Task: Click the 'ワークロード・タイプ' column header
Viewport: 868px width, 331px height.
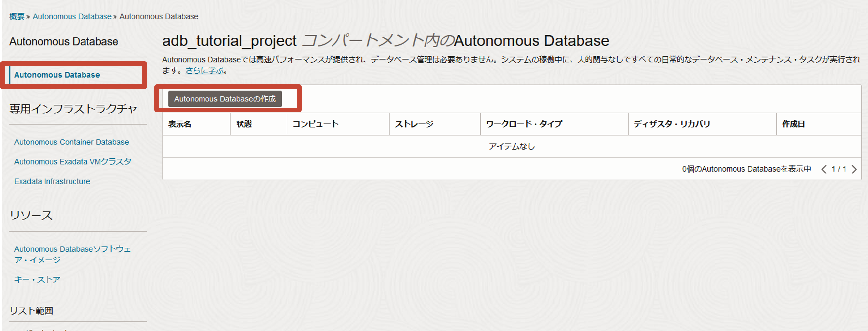Action: (523, 124)
